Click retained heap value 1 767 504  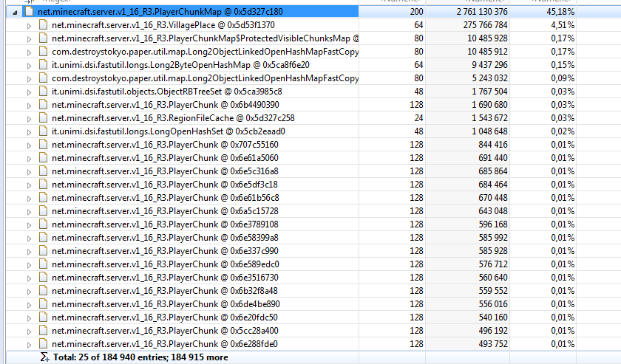(489, 92)
